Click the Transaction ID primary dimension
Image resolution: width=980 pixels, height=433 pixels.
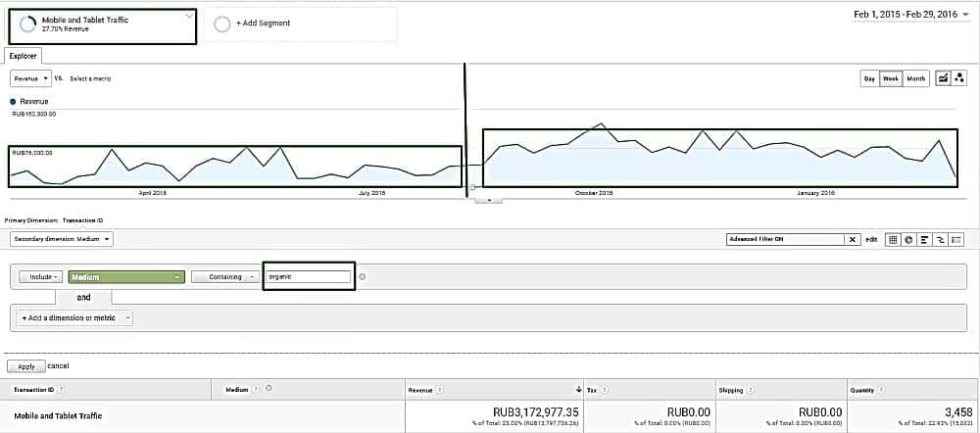pos(82,220)
